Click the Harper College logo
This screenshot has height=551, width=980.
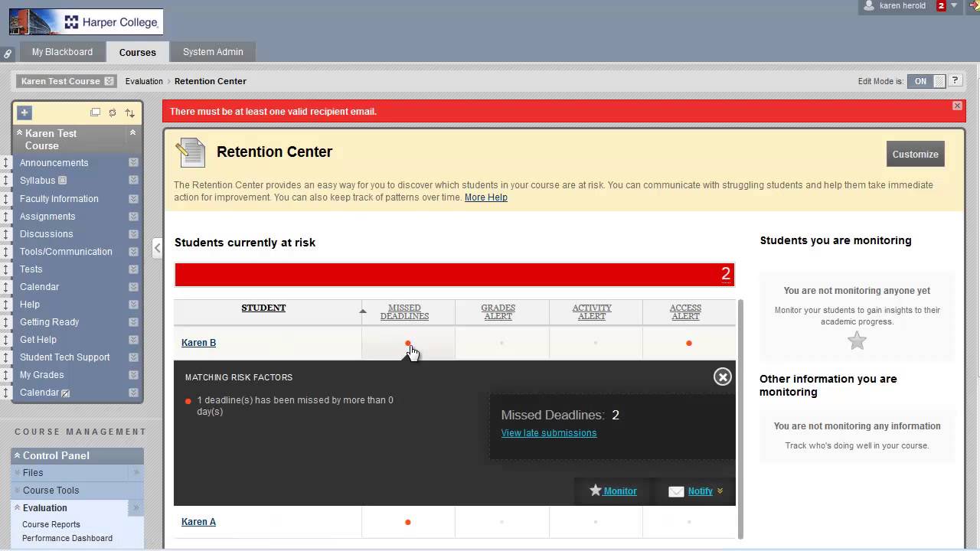coord(87,22)
